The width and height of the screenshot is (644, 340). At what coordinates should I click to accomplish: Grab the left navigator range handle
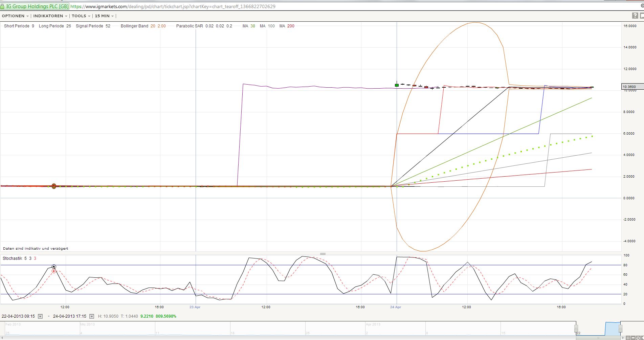[x=576, y=328]
